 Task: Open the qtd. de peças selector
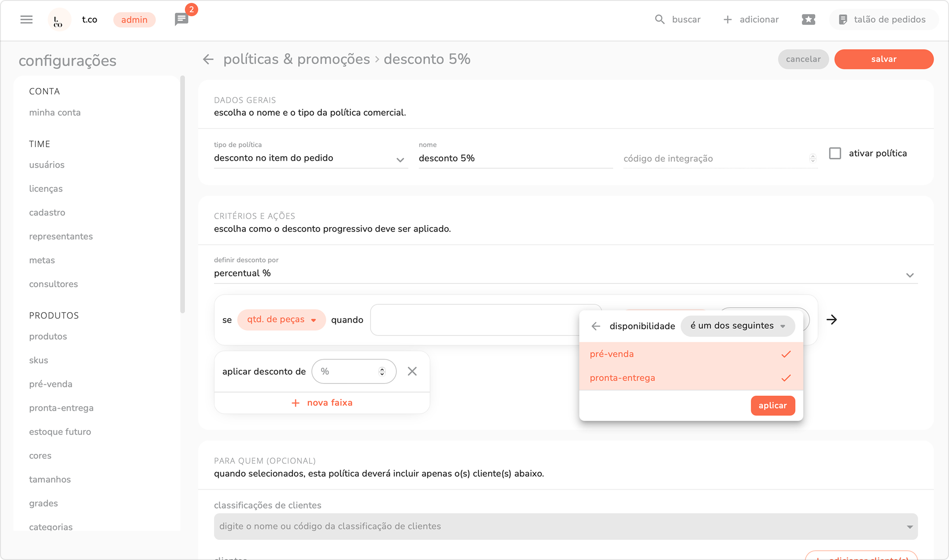point(281,320)
